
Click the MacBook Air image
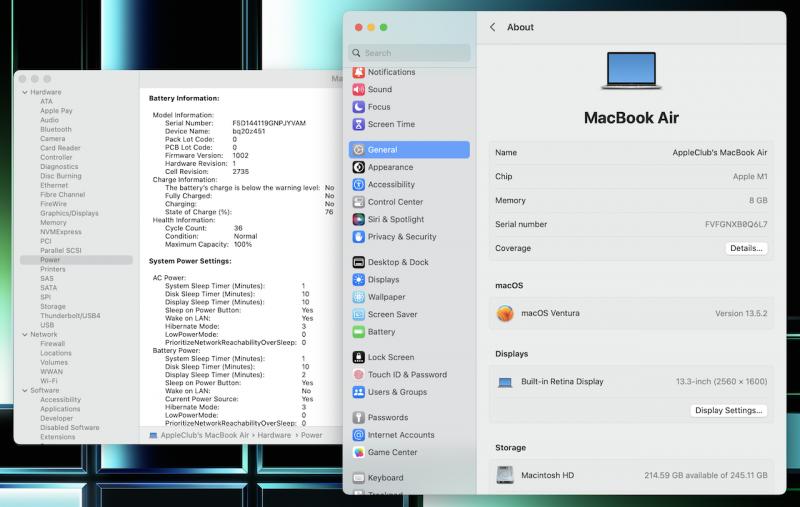click(x=631, y=70)
